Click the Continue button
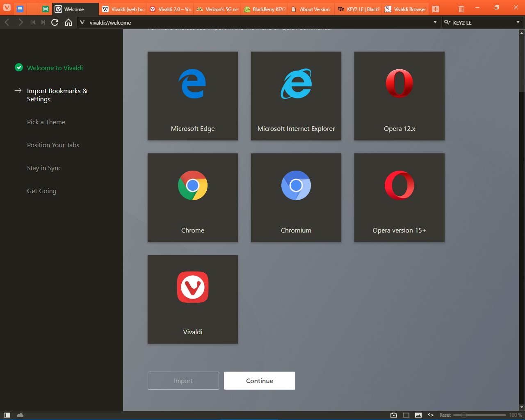 click(x=260, y=381)
